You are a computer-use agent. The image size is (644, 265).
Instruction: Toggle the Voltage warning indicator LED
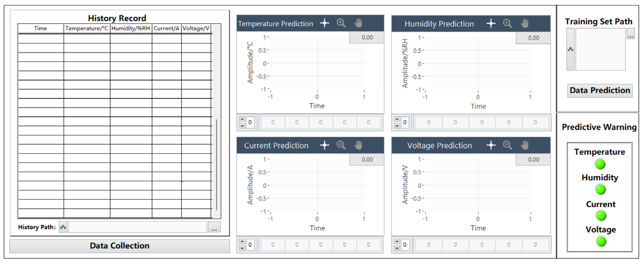pos(601,241)
